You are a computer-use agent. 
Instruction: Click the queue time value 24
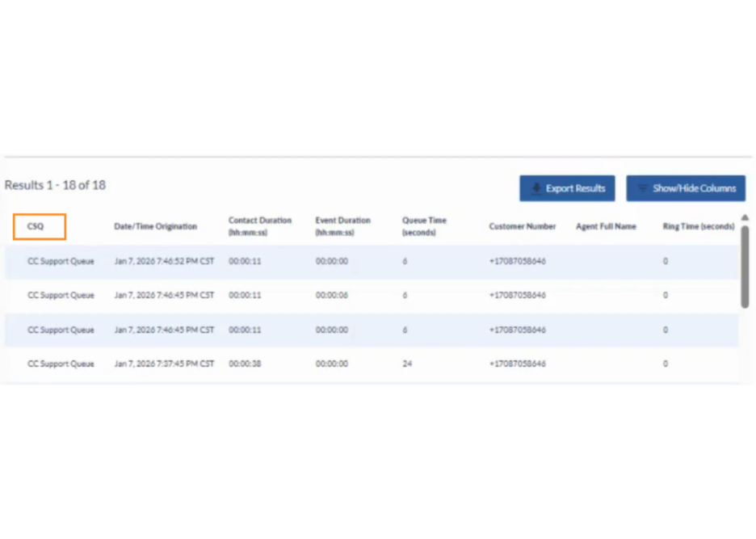407,364
